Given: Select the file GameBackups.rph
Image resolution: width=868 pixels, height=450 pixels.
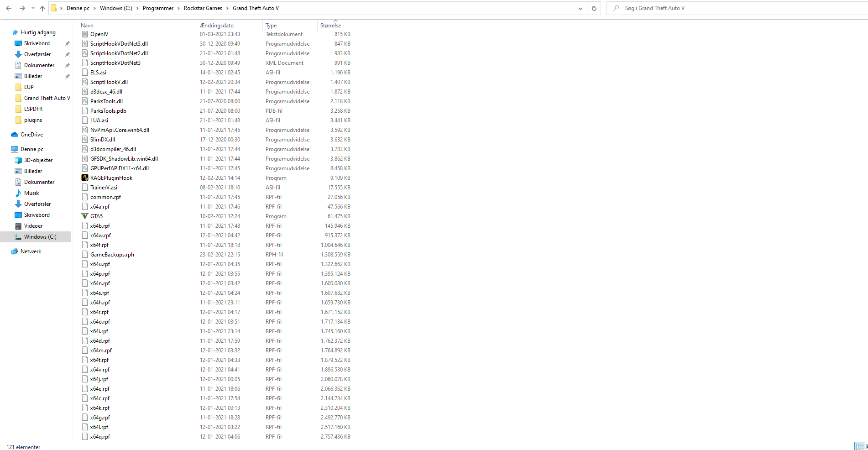Looking at the screenshot, I should click(112, 255).
